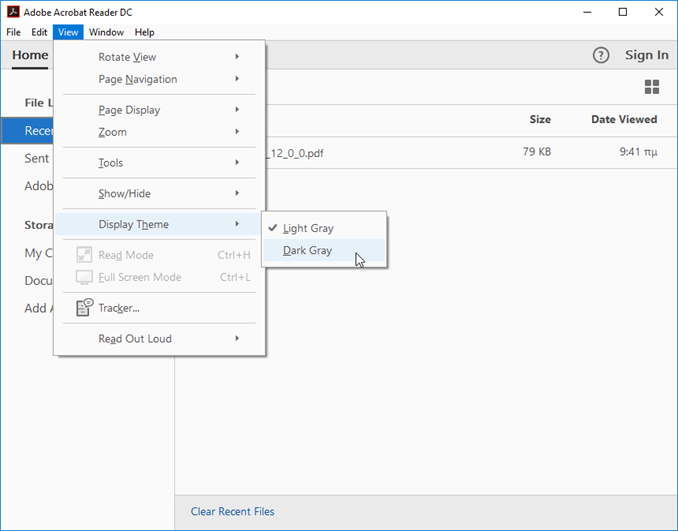Click the Adobe Acrobat logo in title bar
The image size is (678, 531).
pyautogui.click(x=13, y=12)
